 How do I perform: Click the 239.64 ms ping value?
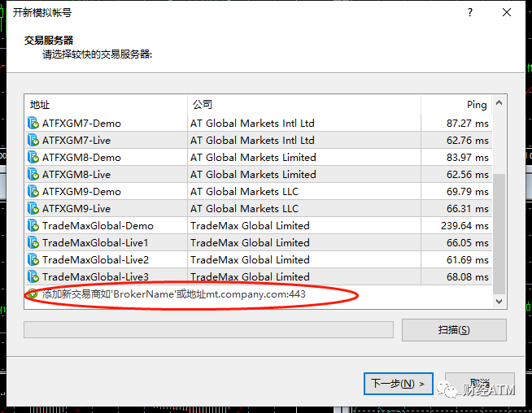point(464,225)
